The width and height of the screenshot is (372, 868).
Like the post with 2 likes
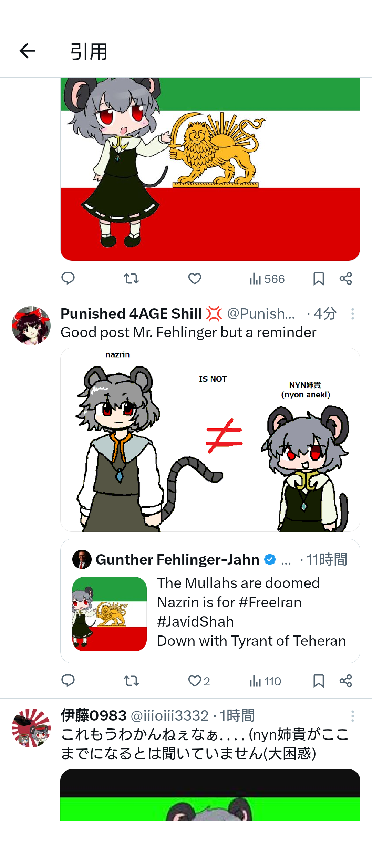click(199, 681)
